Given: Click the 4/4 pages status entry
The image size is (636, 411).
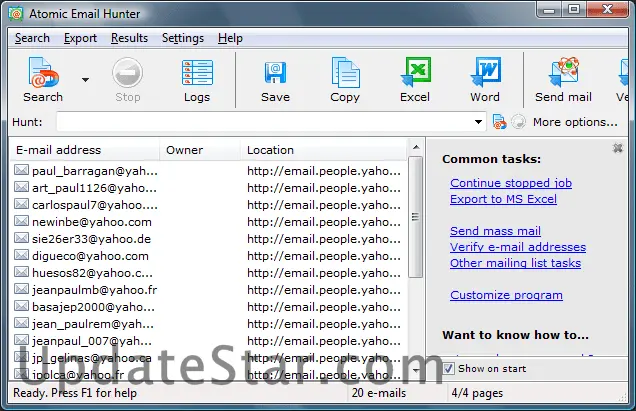Looking at the screenshot, I should tap(477, 393).
